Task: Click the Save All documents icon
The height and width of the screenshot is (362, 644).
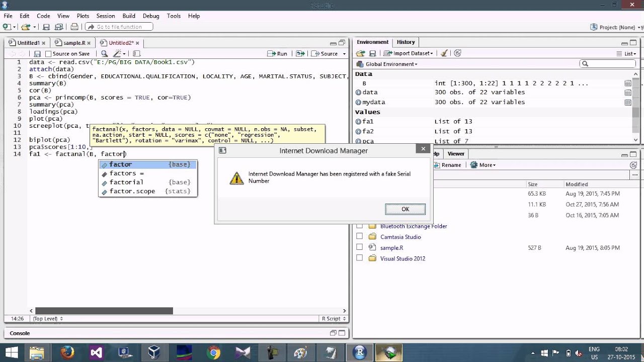Action: coord(59,27)
